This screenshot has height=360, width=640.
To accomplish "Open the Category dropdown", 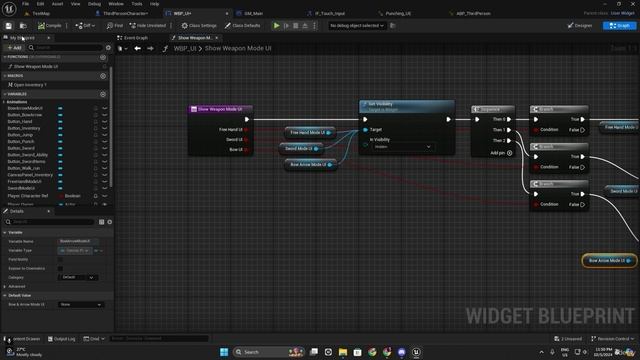I will (78, 278).
